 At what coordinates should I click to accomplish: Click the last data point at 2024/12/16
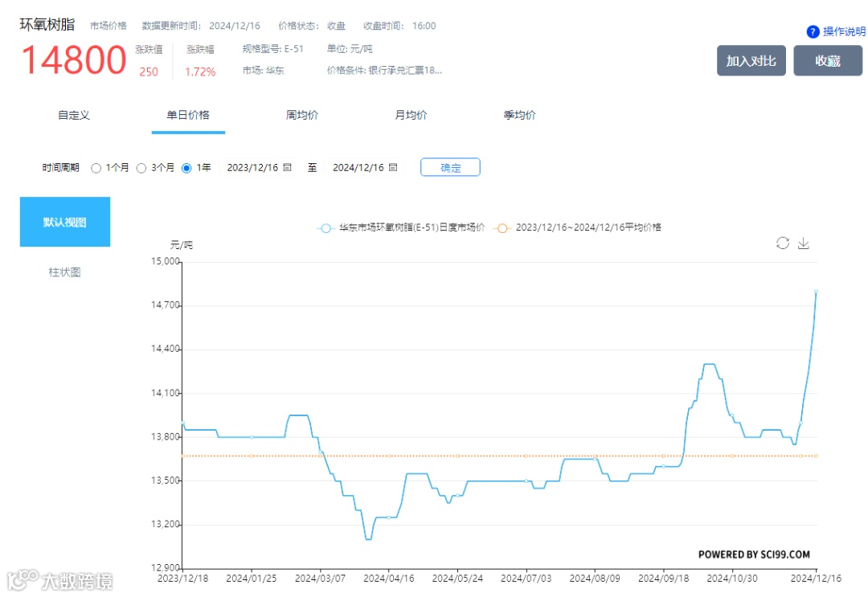[x=816, y=291]
